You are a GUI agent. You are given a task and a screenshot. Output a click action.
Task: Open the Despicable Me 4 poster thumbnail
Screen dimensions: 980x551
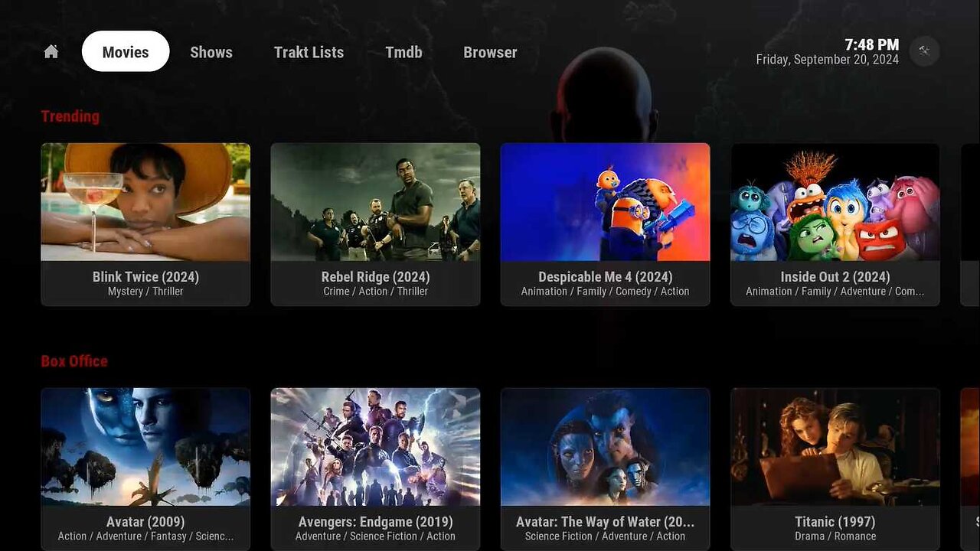tap(605, 202)
